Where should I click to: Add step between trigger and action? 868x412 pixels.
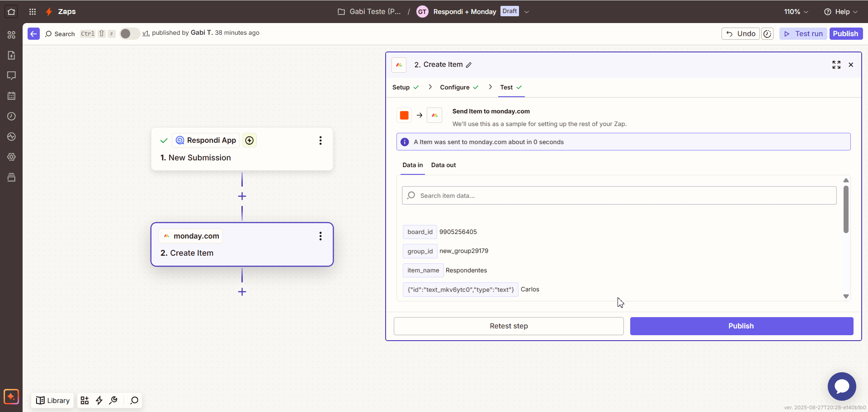(242, 196)
